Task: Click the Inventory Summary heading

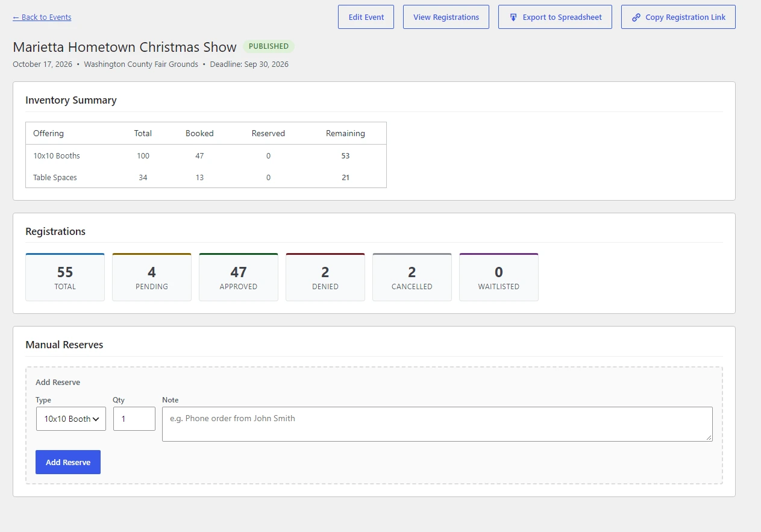Action: pyautogui.click(x=71, y=100)
